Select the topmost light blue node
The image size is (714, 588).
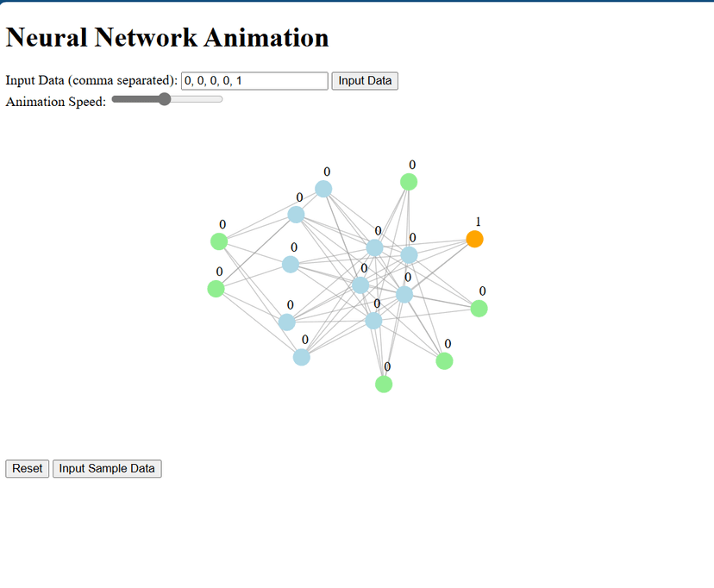(x=323, y=189)
